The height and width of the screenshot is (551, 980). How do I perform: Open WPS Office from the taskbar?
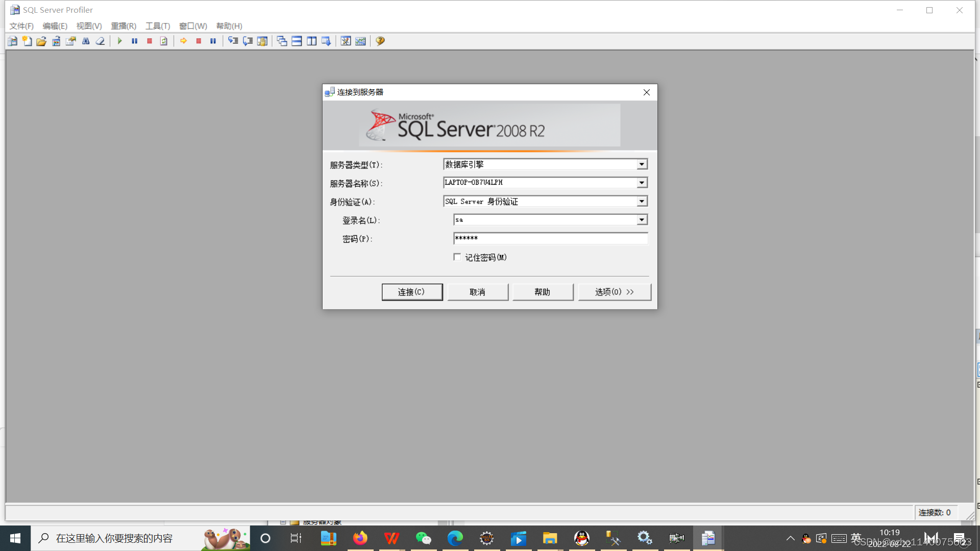pos(391,538)
